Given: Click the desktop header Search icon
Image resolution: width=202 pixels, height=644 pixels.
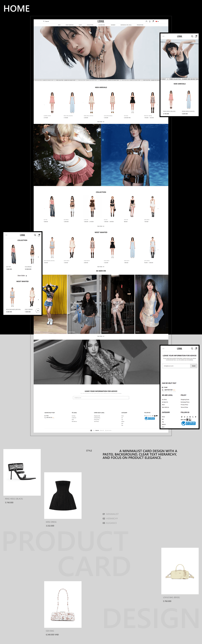Looking at the screenshot, I should point(44,21).
